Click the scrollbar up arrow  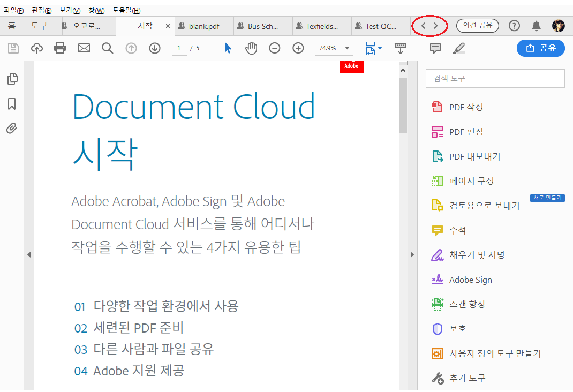pos(403,70)
